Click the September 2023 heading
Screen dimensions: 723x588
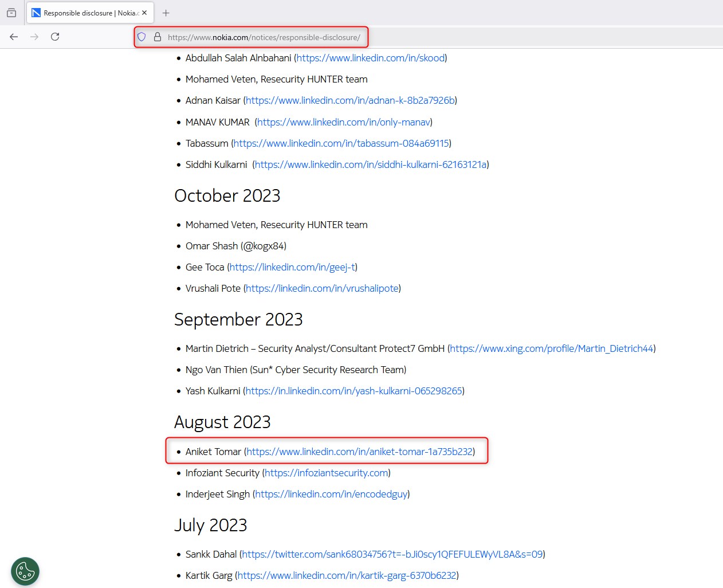point(238,319)
